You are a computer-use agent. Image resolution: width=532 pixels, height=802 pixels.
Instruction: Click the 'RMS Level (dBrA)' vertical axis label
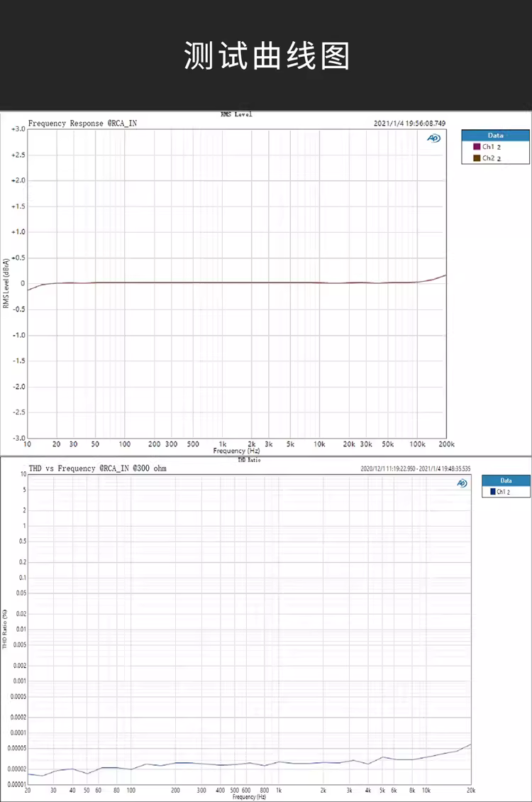pyautogui.click(x=5, y=282)
